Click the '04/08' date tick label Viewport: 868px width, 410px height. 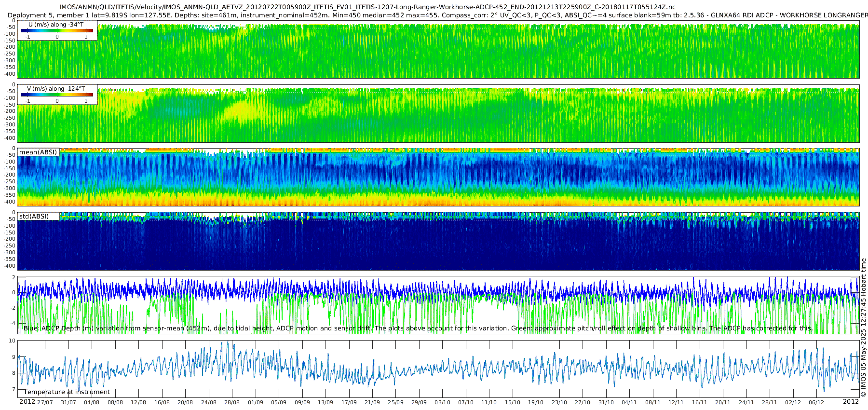(92, 402)
